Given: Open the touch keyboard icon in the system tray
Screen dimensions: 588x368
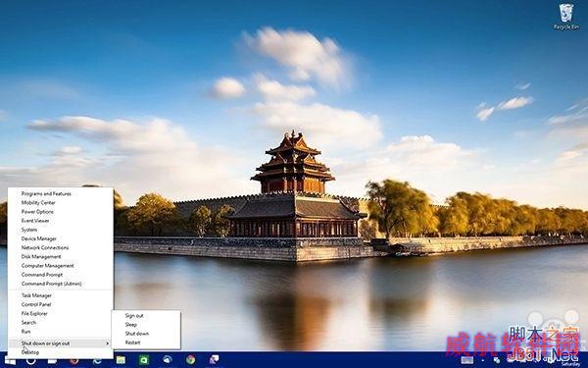Looking at the screenshot, I should click(x=466, y=360).
